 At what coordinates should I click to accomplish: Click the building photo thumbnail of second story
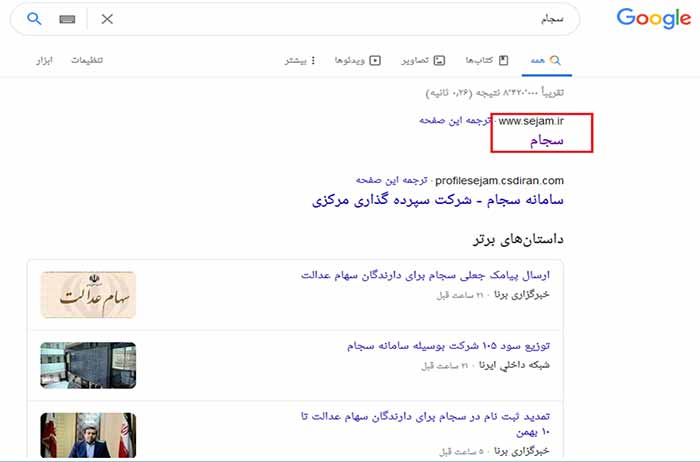click(x=88, y=365)
